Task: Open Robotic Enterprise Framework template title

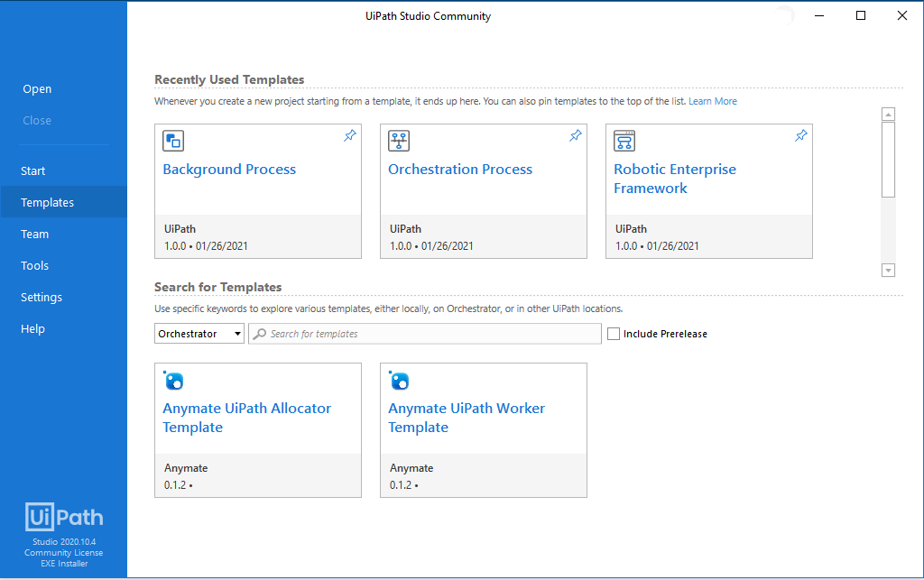Action: (x=675, y=179)
